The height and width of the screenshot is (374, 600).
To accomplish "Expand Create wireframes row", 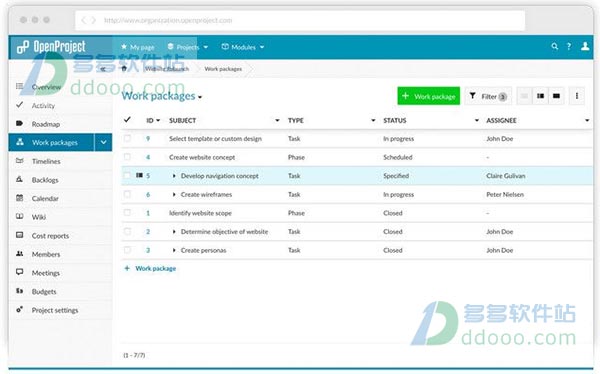I will tap(174, 194).
